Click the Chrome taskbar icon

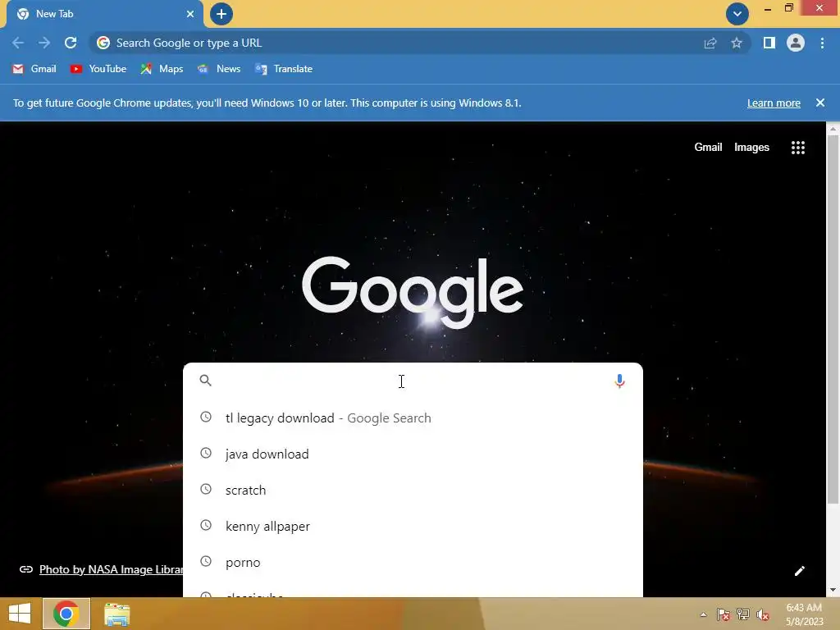click(x=66, y=614)
